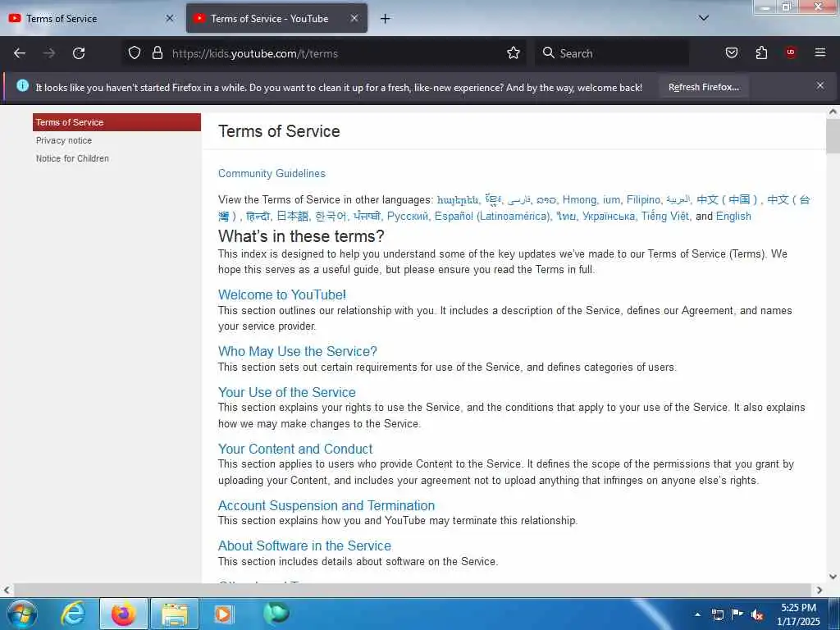840x630 pixels.
Task: Click the muted volume tray icon
Action: [x=757, y=614]
